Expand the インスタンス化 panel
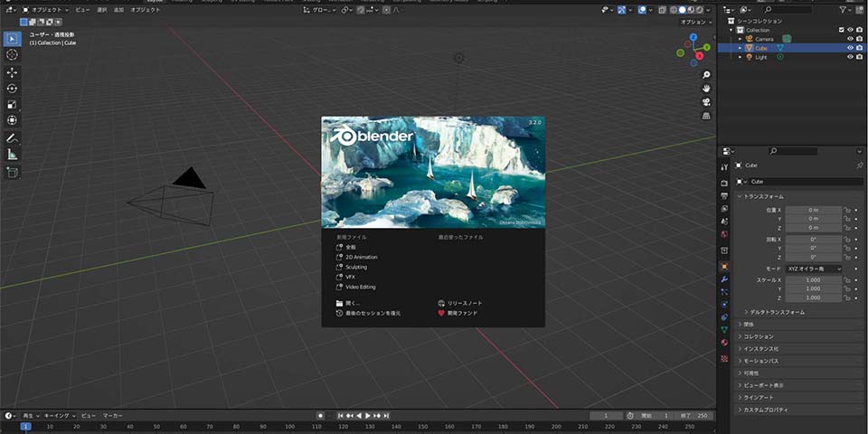Screen dimensions: 868x434 (x=760, y=349)
